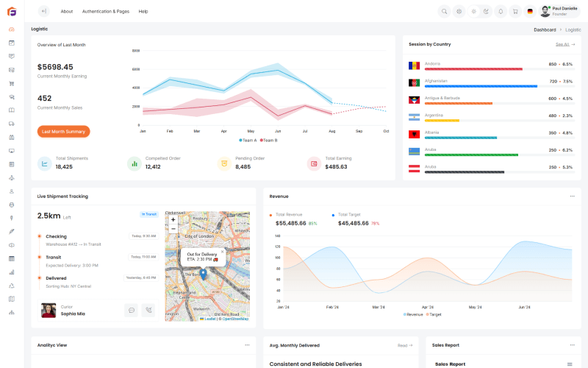Collapse the sidebar with the arrow button
588x368 pixels.
point(43,11)
